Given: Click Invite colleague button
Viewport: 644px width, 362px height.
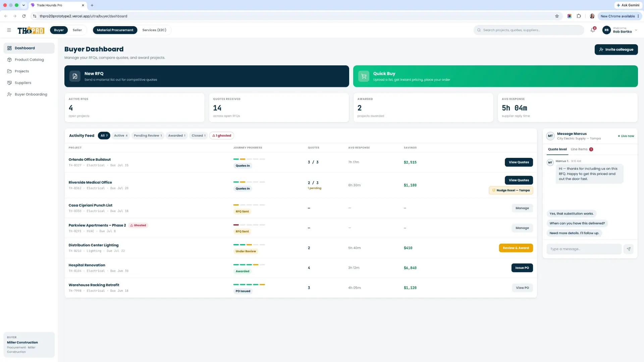Looking at the screenshot, I should pos(616,50).
